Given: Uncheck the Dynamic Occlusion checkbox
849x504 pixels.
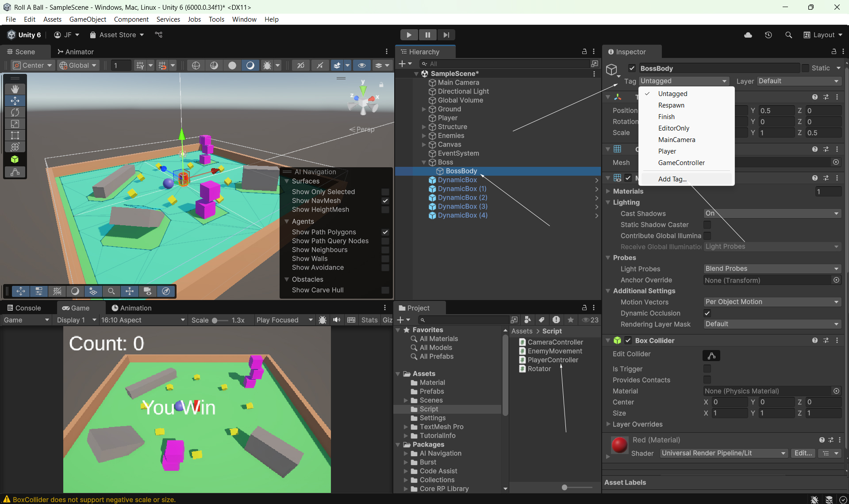Looking at the screenshot, I should click(707, 313).
